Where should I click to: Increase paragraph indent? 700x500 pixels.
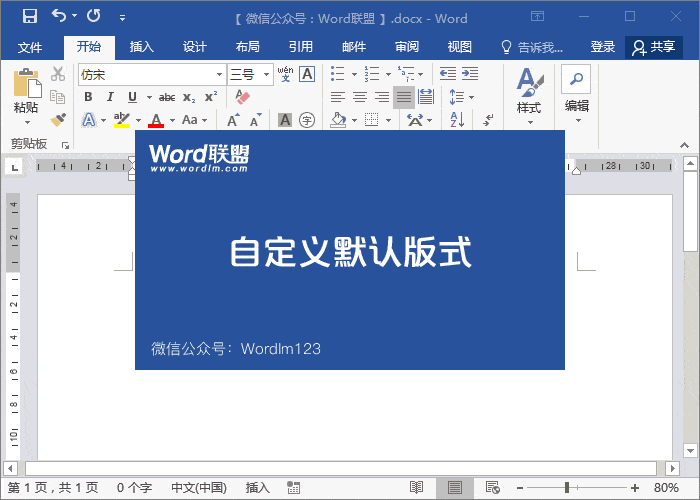[470, 74]
